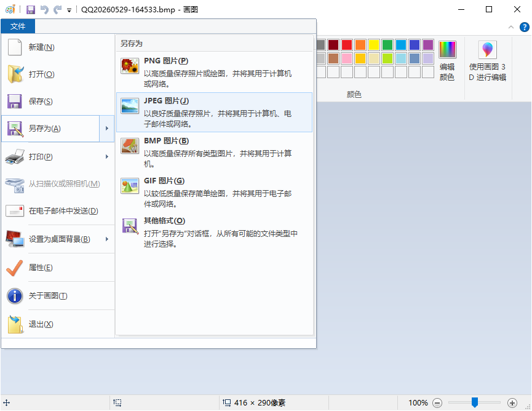The image size is (532, 411).
Task: Pick the yellow color swatch
Action: pyautogui.click(x=374, y=45)
